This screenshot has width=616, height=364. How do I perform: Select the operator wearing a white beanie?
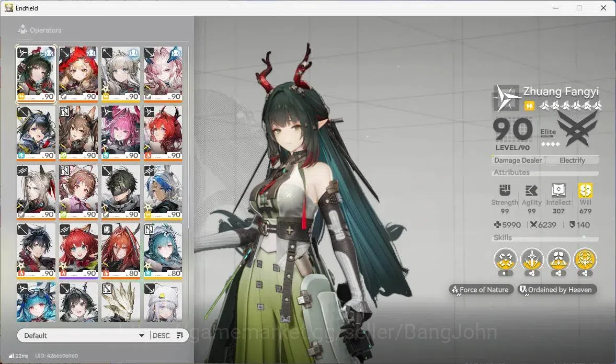[x=163, y=302]
